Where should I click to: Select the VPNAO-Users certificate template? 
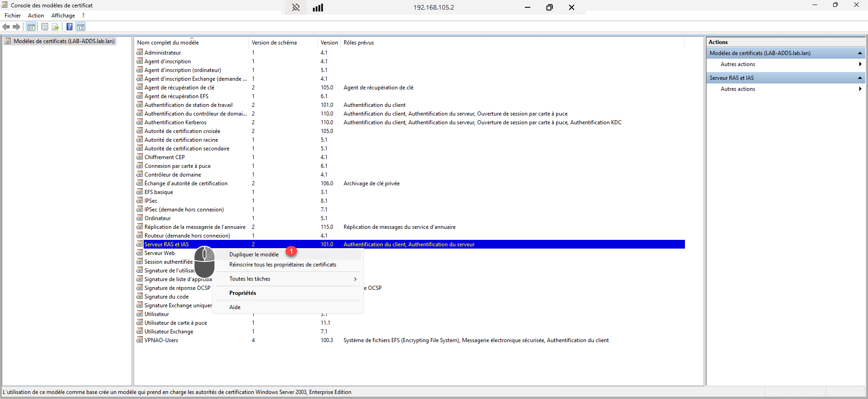(x=161, y=340)
